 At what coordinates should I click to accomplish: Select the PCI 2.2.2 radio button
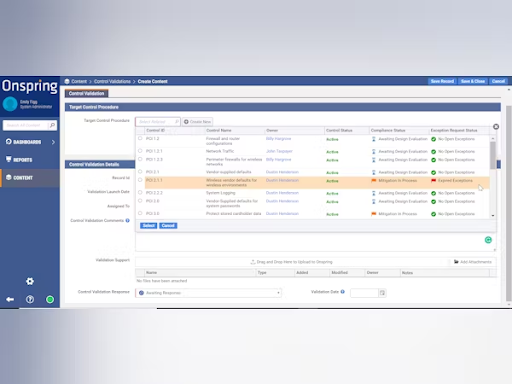pyautogui.click(x=140, y=192)
